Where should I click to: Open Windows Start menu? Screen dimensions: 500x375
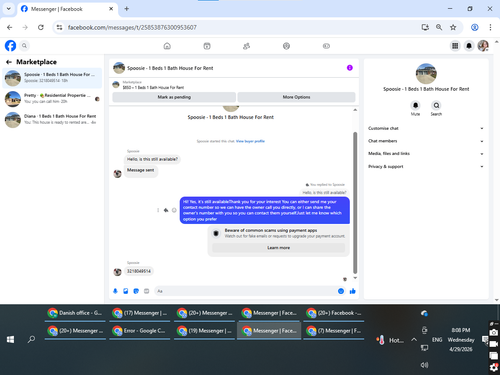click(x=10, y=339)
